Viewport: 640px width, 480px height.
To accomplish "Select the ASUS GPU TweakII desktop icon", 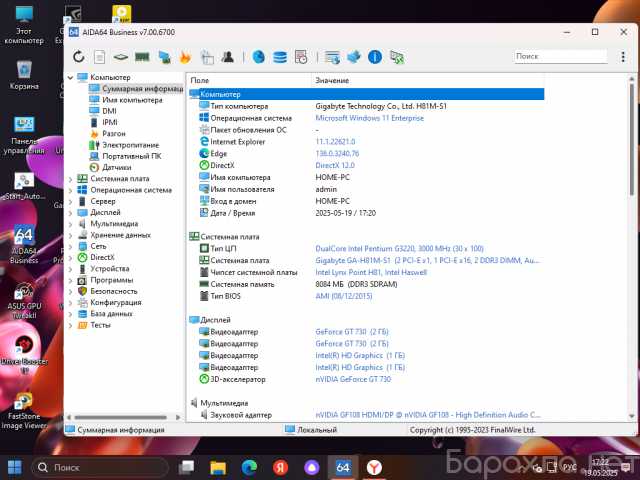I will [24, 301].
